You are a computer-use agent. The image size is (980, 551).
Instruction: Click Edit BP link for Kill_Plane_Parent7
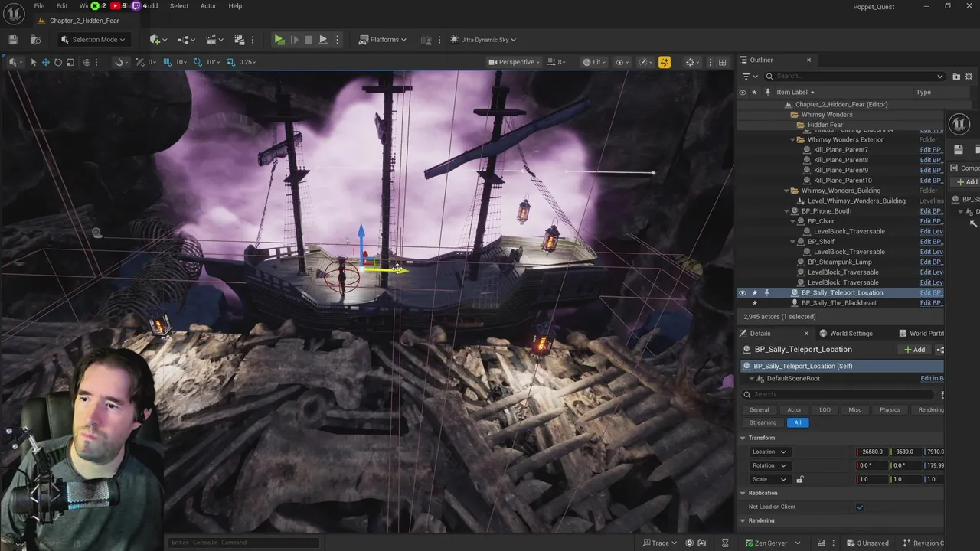pos(931,150)
